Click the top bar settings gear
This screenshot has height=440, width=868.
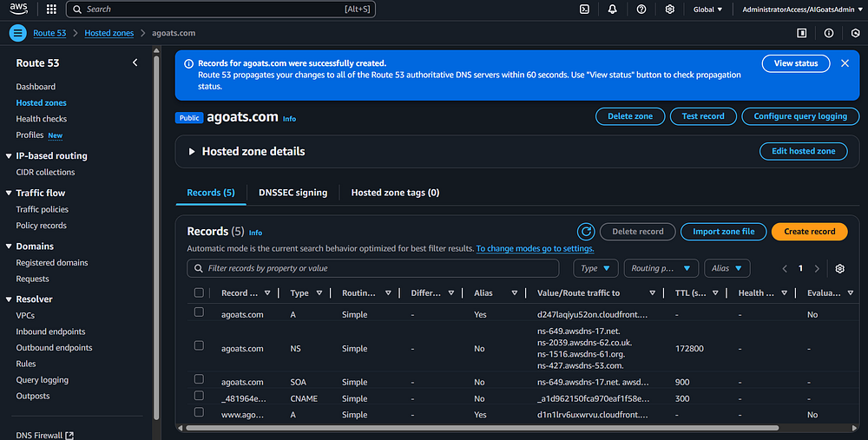point(670,9)
